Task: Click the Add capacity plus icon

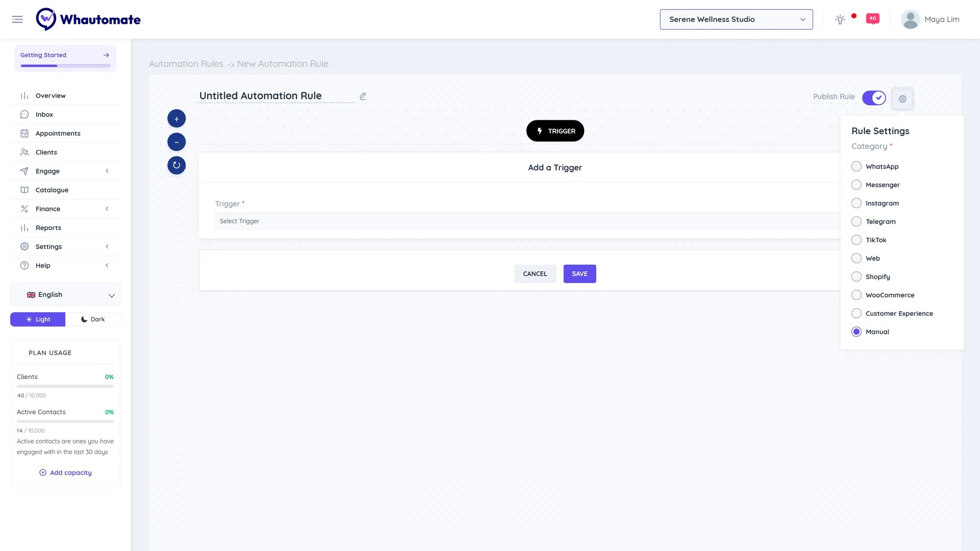Action: (43, 473)
